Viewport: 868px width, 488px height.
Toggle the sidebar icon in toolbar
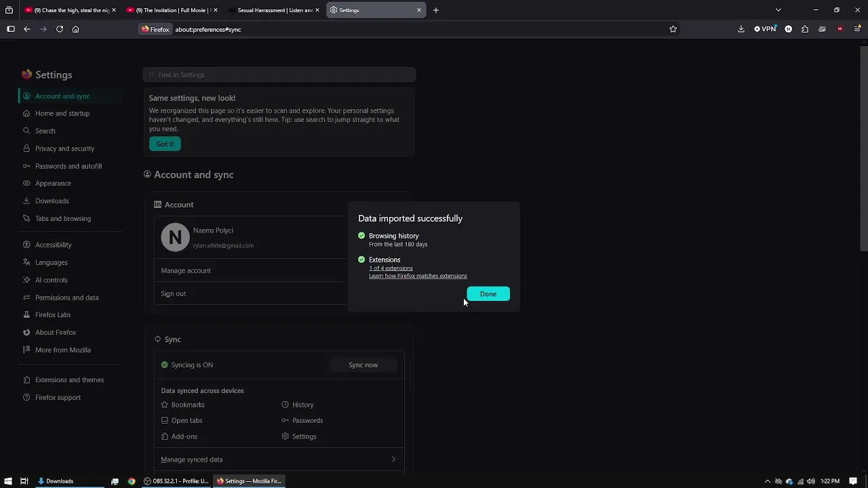coord(11,29)
